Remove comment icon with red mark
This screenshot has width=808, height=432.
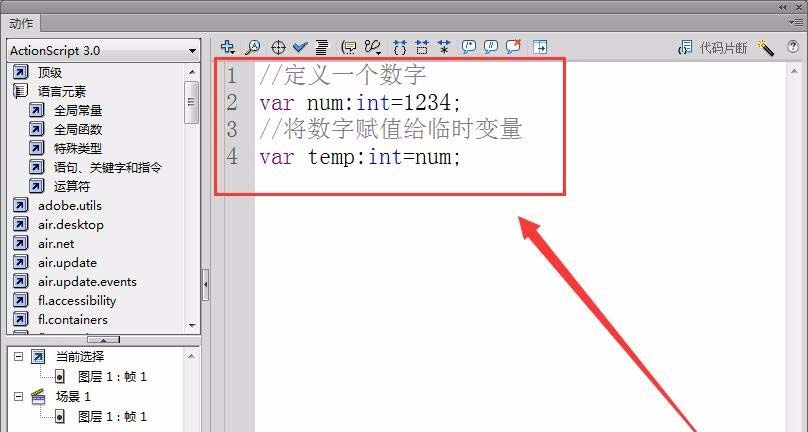[x=513, y=47]
